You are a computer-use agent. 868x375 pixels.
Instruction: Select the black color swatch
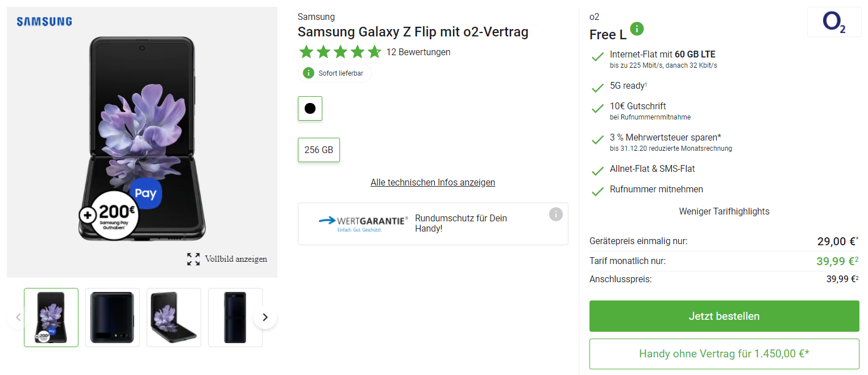coord(310,109)
